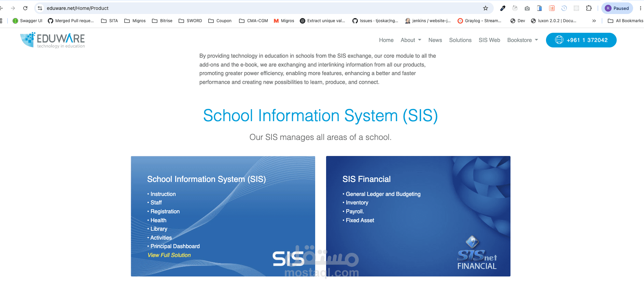The height and width of the screenshot is (285, 644).
Task: Open the Swagger UI bookmark
Action: (x=27, y=21)
